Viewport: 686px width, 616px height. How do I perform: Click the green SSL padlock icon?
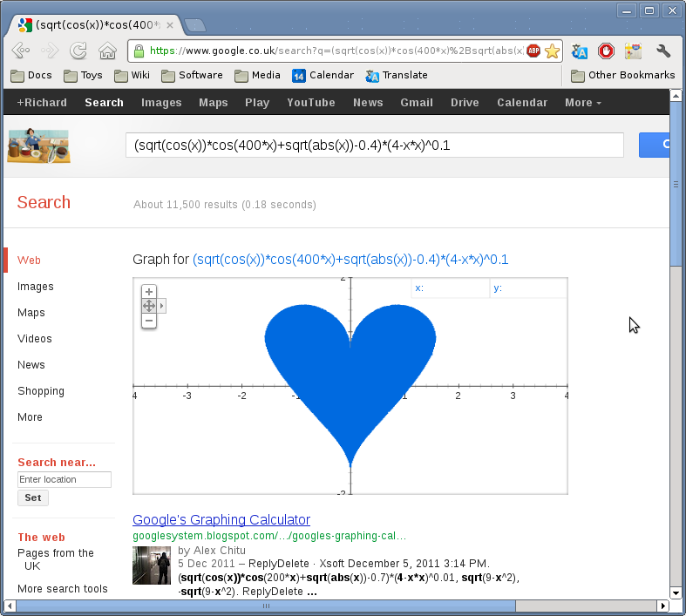point(139,51)
